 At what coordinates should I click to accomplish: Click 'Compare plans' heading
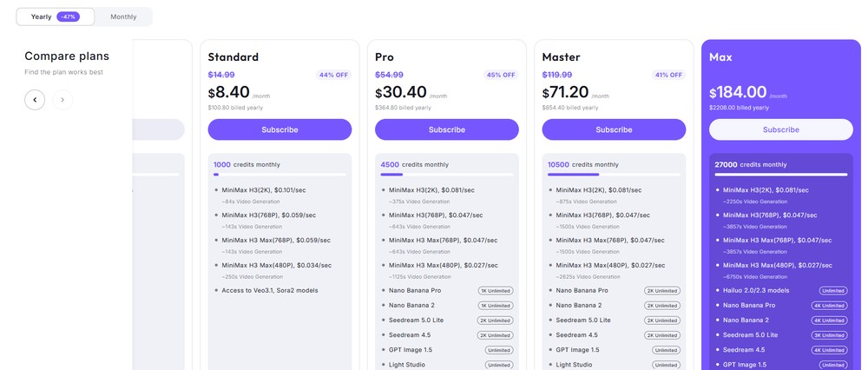[67, 56]
